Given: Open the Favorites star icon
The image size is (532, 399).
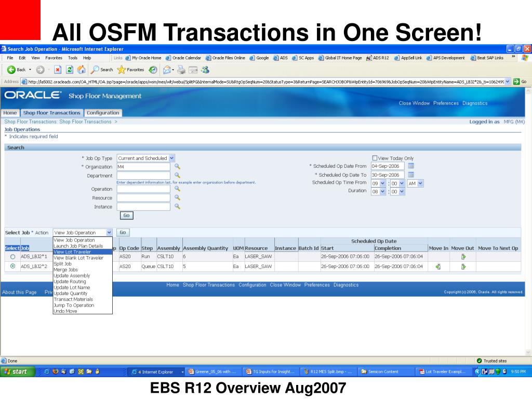Looking at the screenshot, I should (121, 70).
